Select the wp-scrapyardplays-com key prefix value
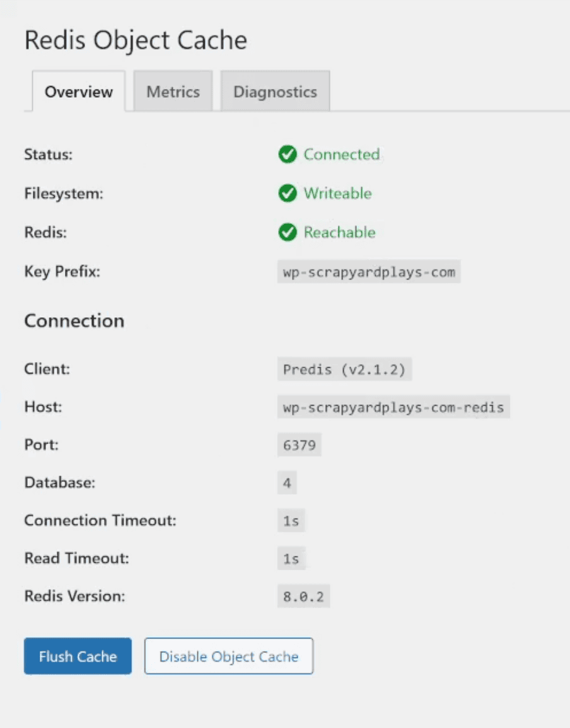Screen dimensions: 570x728 368,271
